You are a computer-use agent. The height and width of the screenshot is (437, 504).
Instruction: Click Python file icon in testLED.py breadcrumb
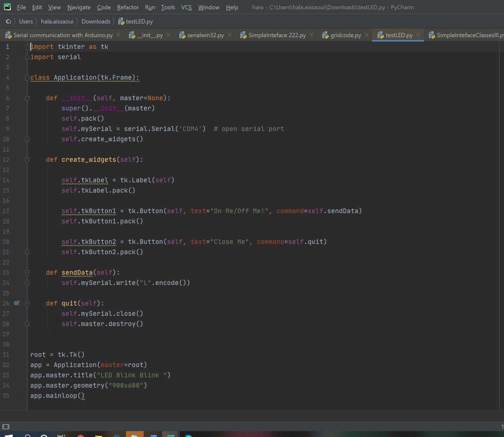point(121,21)
